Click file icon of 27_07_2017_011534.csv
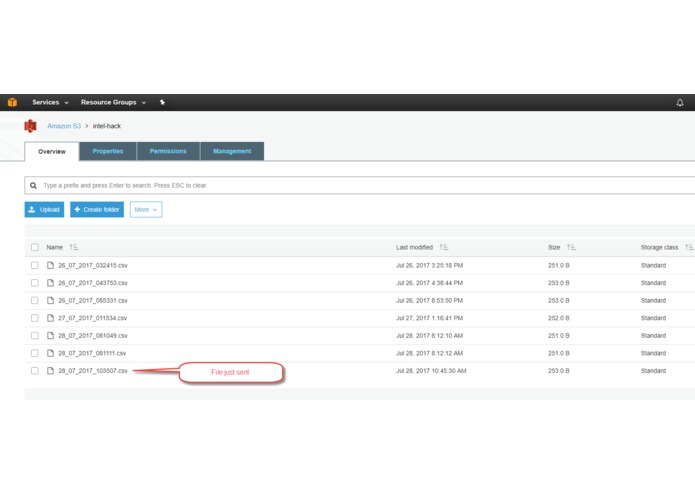The width and height of the screenshot is (695, 494). tap(51, 318)
